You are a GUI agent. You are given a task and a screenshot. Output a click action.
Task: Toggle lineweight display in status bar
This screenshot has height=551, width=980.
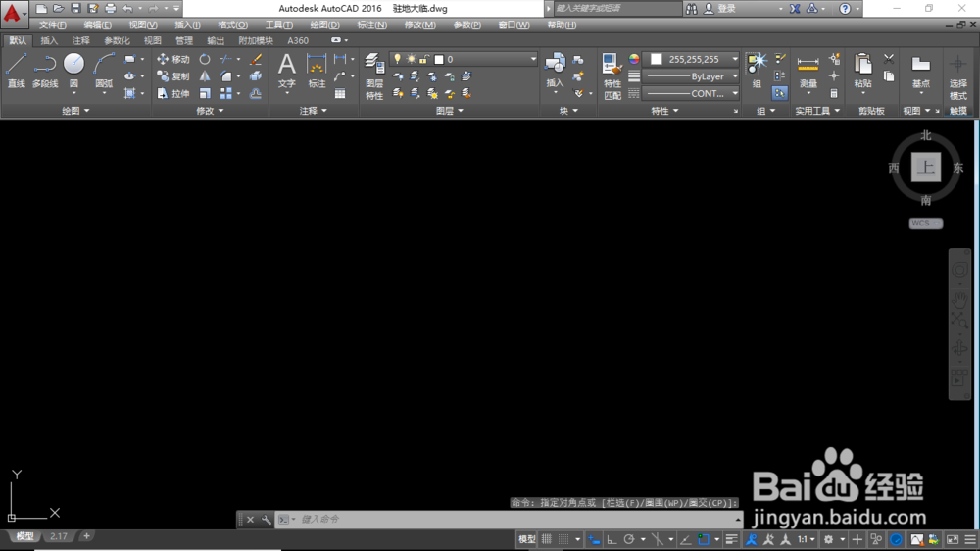coord(731,539)
